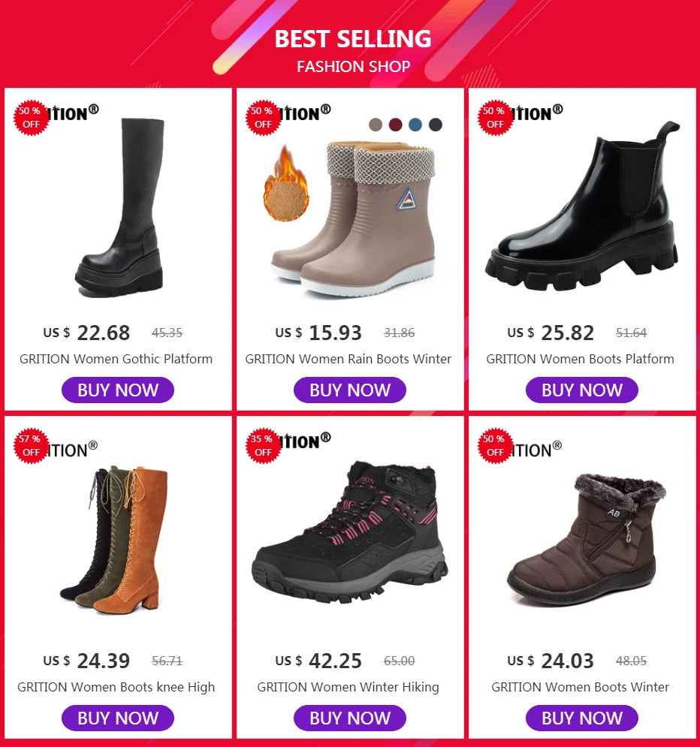700x747 pixels.
Task: Click BUY NOW under knee High boots
Action: [x=118, y=718]
